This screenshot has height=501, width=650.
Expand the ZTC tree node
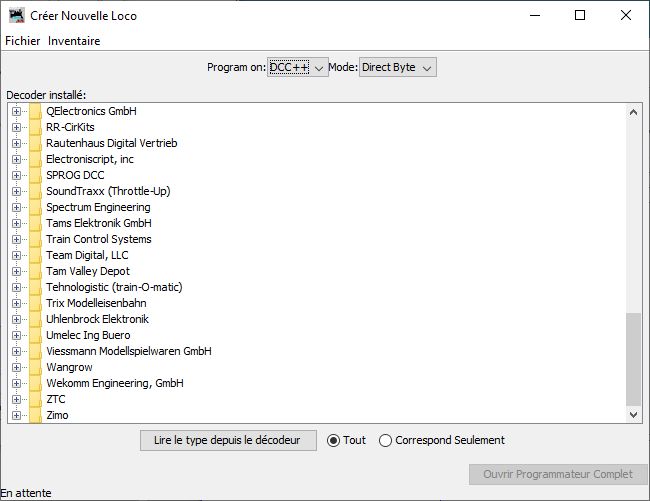tap(16, 399)
